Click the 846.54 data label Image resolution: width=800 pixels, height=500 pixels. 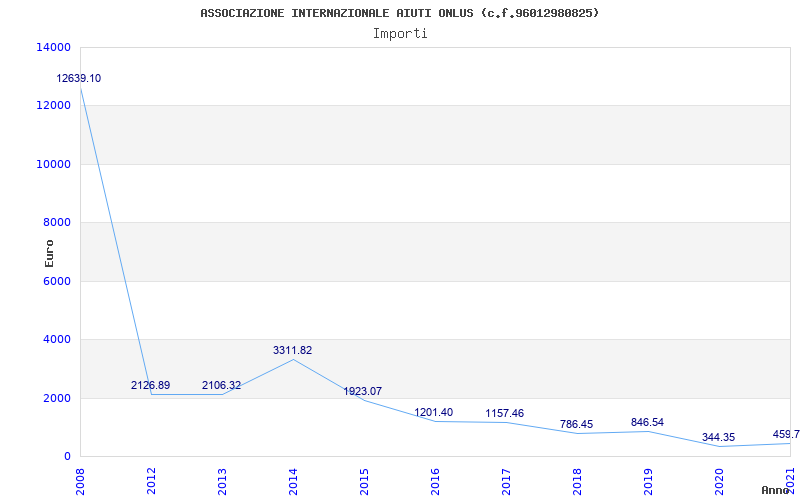click(x=647, y=422)
